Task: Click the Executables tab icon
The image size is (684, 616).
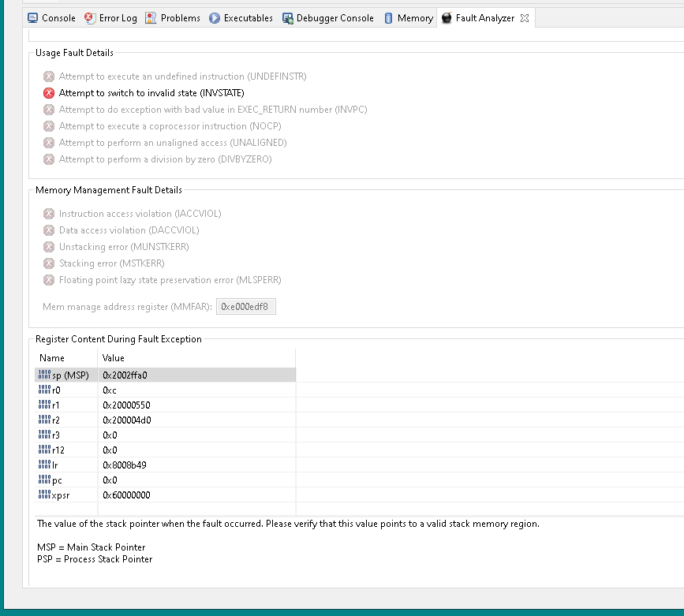Action: point(214,18)
